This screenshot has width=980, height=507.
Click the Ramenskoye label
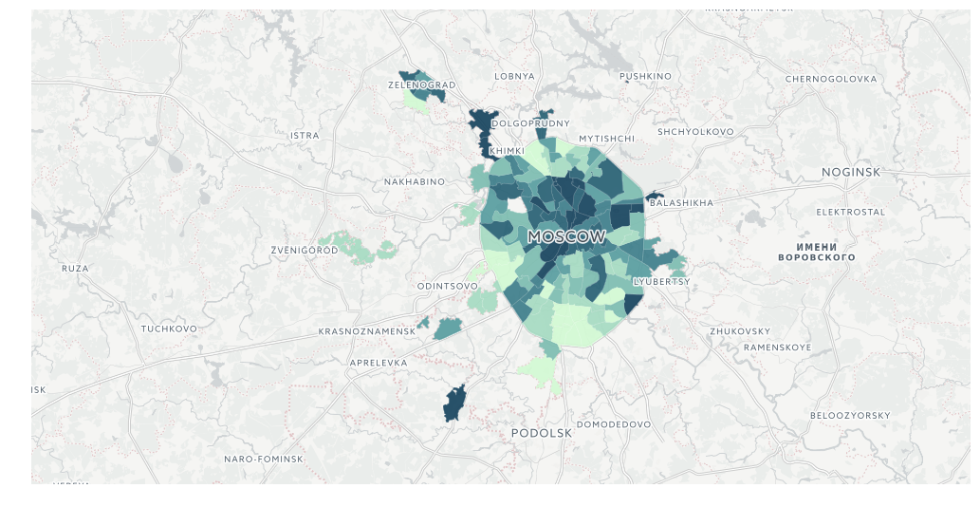point(777,347)
